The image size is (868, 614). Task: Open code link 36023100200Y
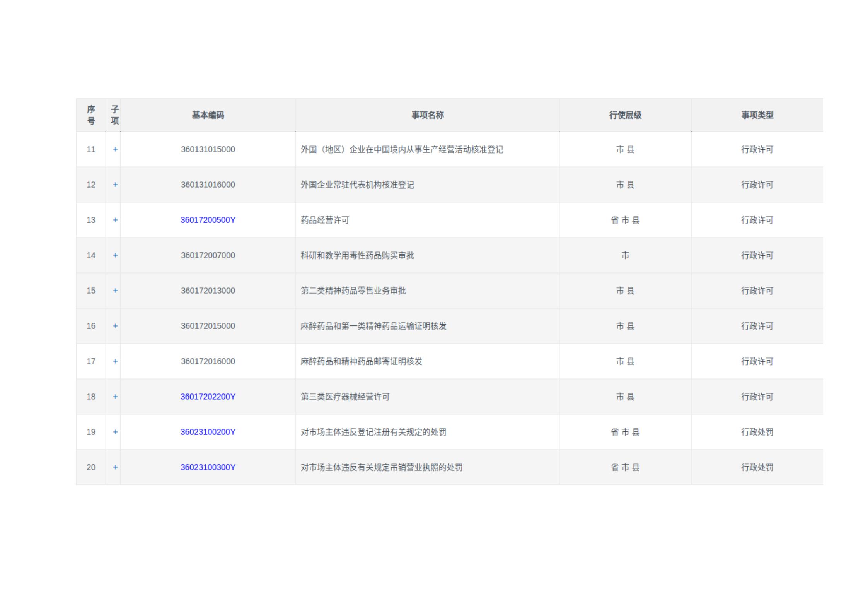click(x=208, y=432)
